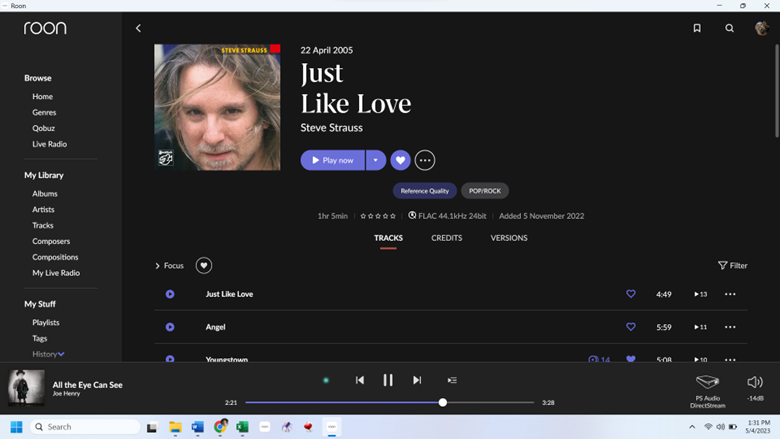Click the page vertical scrollbar
The height and width of the screenshot is (439, 780).
tap(777, 91)
